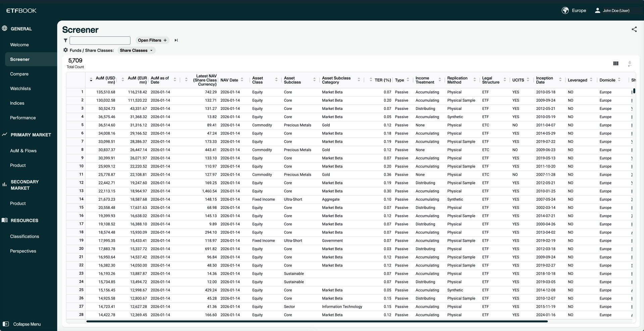Click the 0.36 TER value in row 11
644x331 pixels.
[x=387, y=175]
